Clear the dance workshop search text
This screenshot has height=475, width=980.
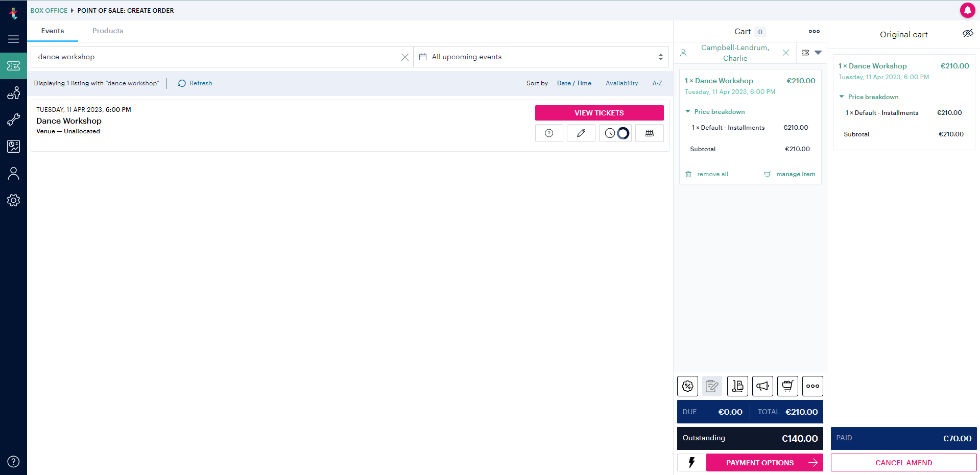(404, 57)
